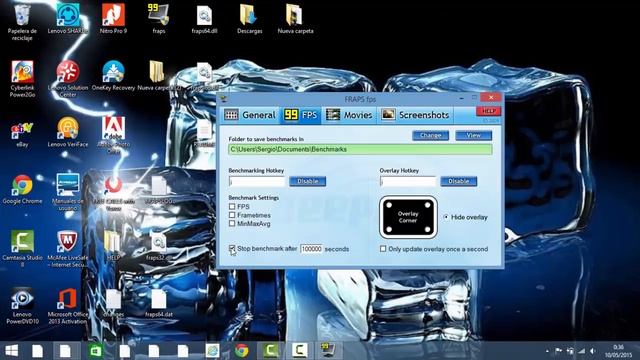The width and height of the screenshot is (640, 360).
Task: Select the Microsoft Office 2013 Activation icon
Action: [68, 305]
